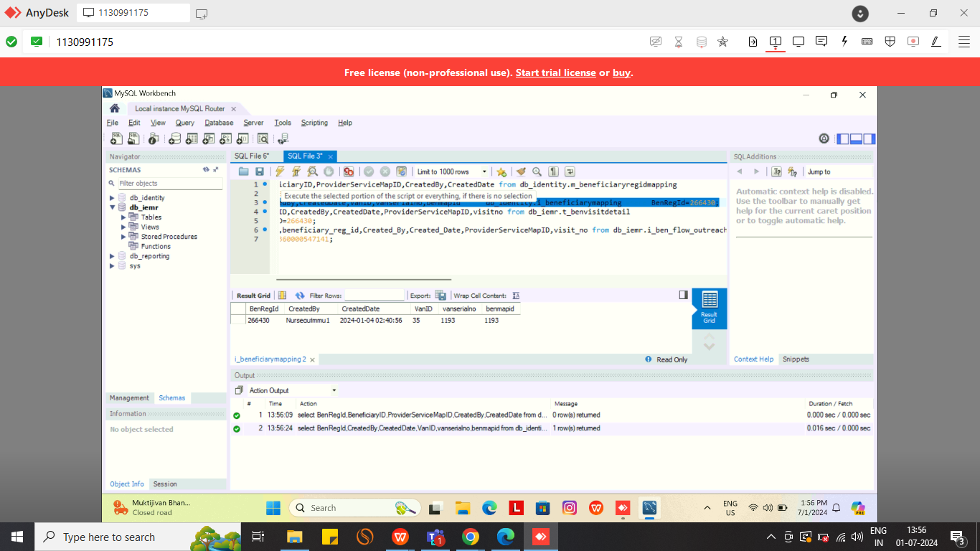Click the Beautify query broom icon
Viewport: 980px width, 551px height.
(x=521, y=171)
